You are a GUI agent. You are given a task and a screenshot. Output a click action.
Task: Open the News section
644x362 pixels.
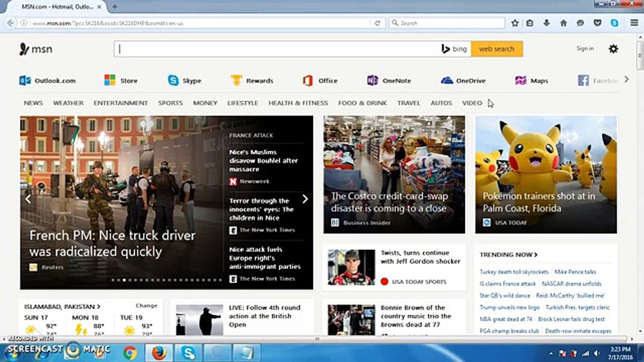33,103
